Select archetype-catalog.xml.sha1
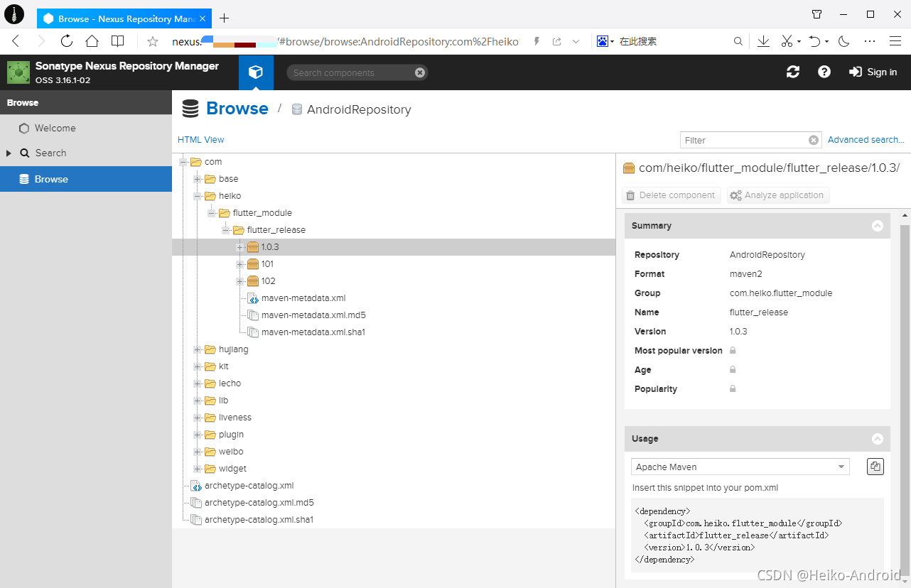This screenshot has height=588, width=911. pyautogui.click(x=259, y=520)
